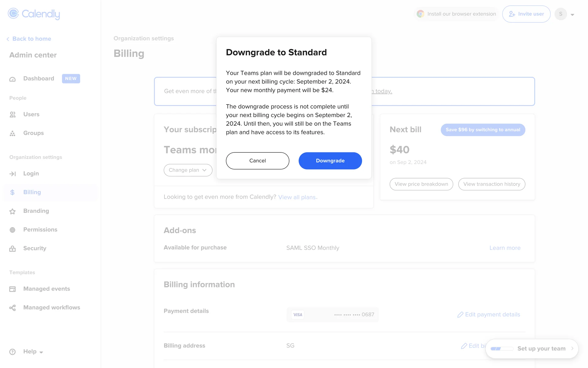This screenshot has width=588, height=368.
Task: Open the account avatar dropdown arrow
Action: click(x=572, y=14)
